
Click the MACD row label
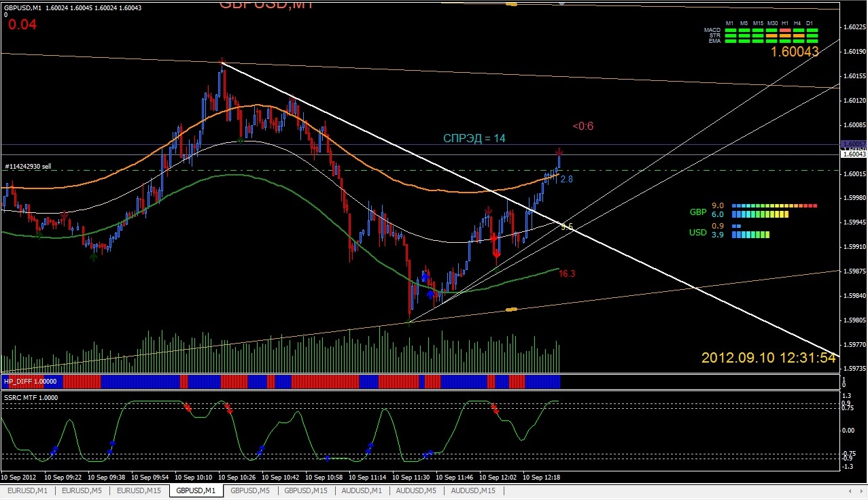[712, 30]
